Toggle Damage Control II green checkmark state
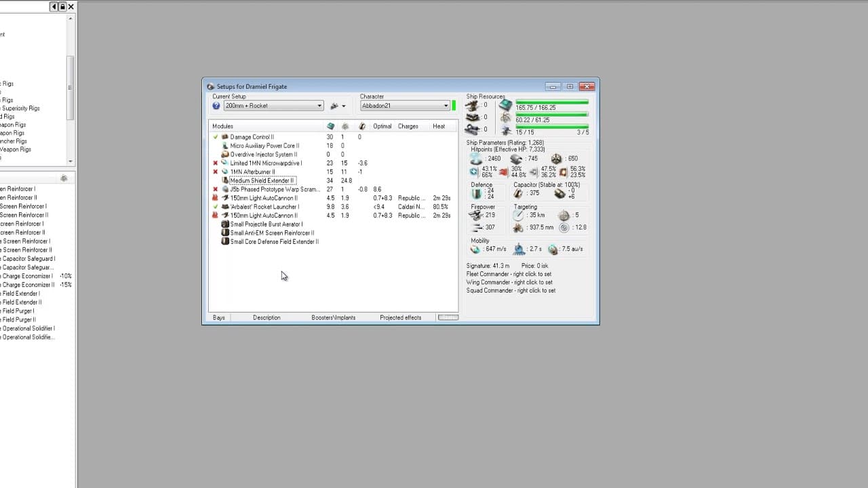 216,137
